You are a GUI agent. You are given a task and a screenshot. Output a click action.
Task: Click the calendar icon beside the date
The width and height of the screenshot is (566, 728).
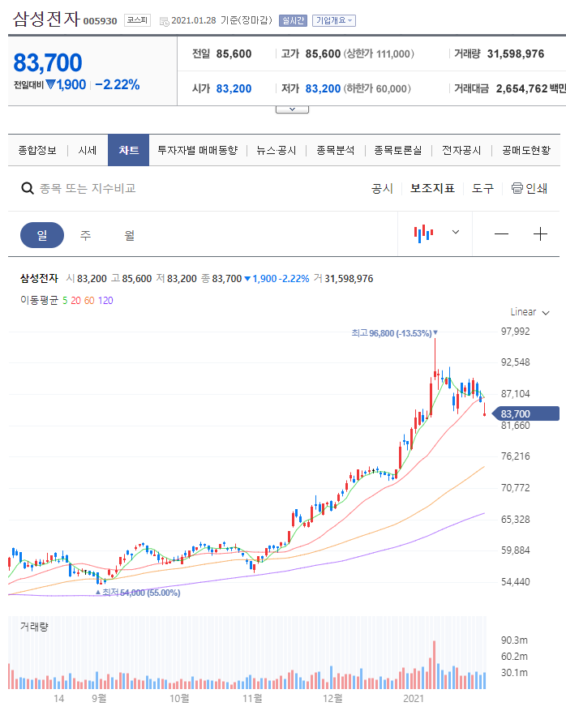pyautogui.click(x=165, y=21)
